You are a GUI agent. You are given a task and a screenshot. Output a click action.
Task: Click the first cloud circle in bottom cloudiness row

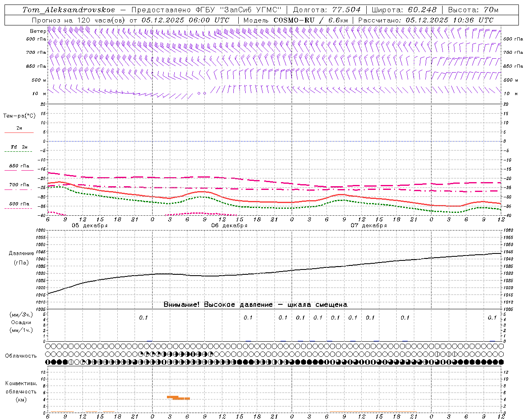coord(48,362)
